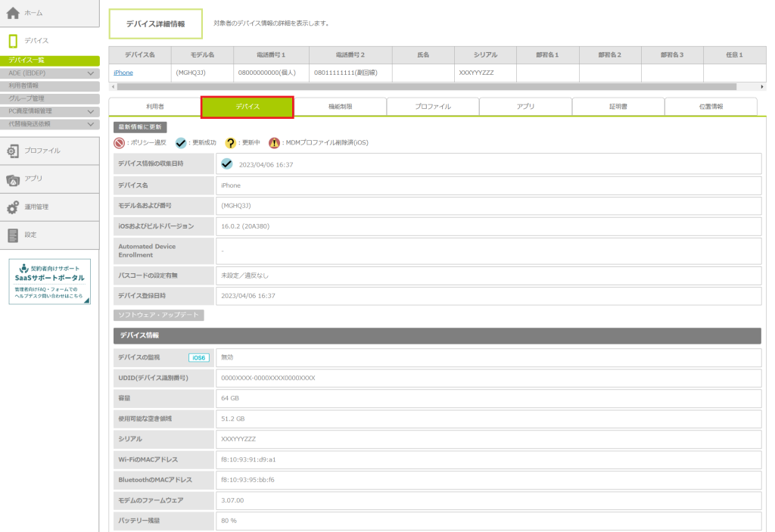Click the Home house icon in sidebar
Viewport: 775px width, 532px height.
[13, 13]
